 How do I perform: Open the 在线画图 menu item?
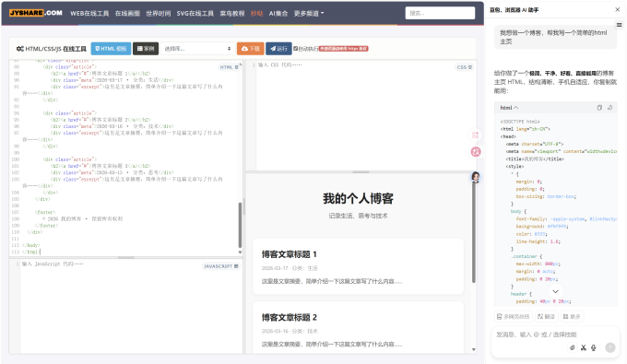127,13
